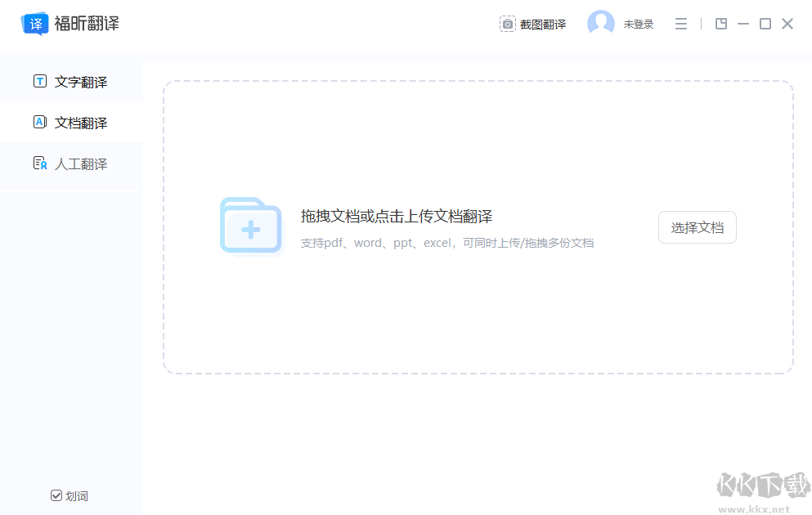Click the user avatar icon
The width and height of the screenshot is (812, 515).
(601, 23)
